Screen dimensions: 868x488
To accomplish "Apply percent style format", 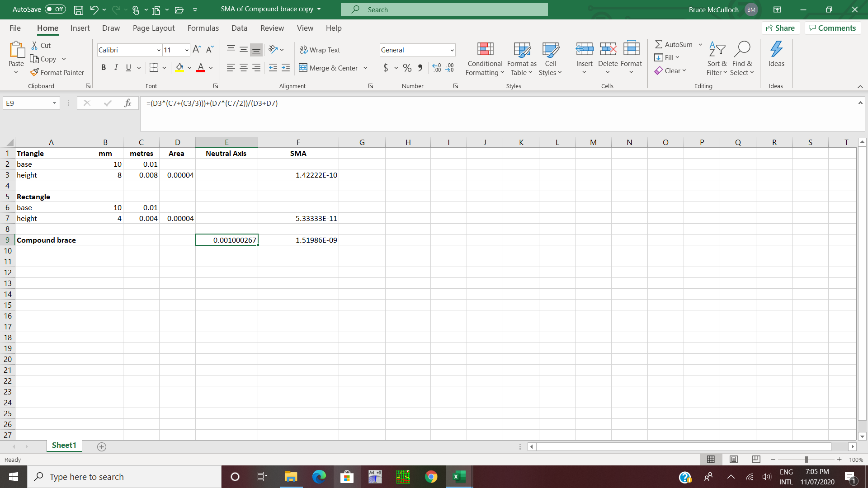I will coord(407,68).
